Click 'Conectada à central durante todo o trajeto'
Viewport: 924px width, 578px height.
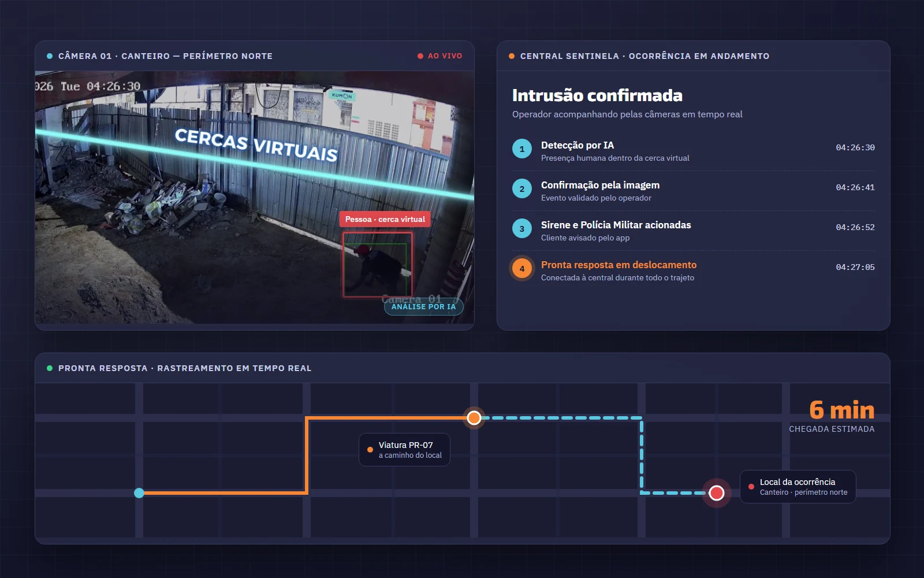pos(617,278)
